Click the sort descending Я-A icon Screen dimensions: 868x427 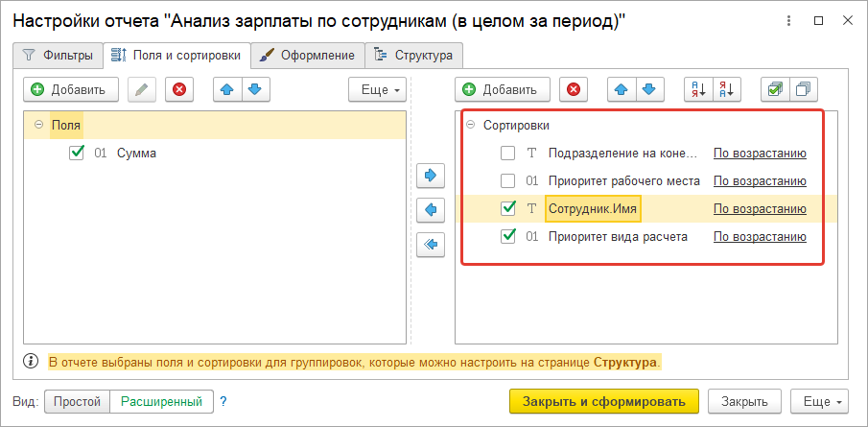tap(727, 89)
